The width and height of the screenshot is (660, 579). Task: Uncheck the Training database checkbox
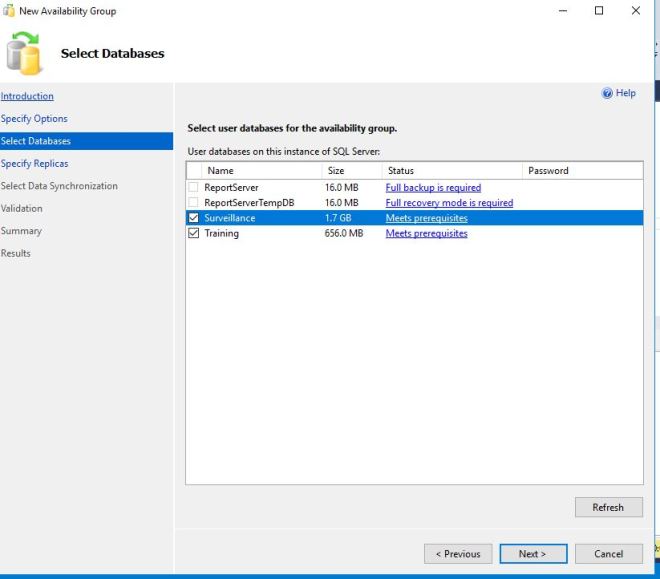click(x=194, y=233)
